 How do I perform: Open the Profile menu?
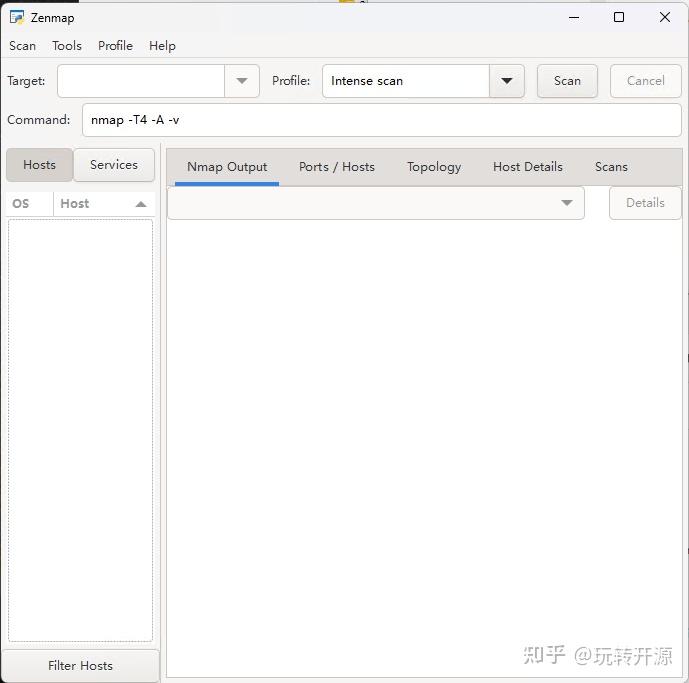click(x=115, y=46)
